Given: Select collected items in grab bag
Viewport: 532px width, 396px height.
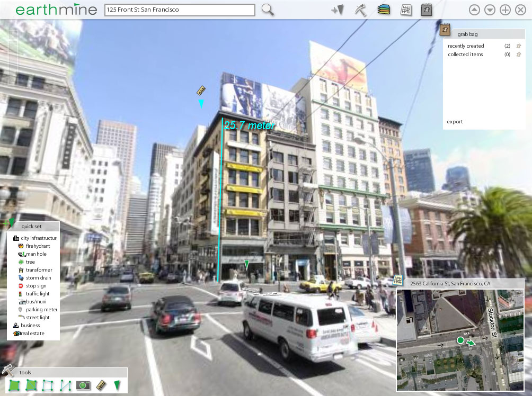Looking at the screenshot, I should [x=465, y=54].
